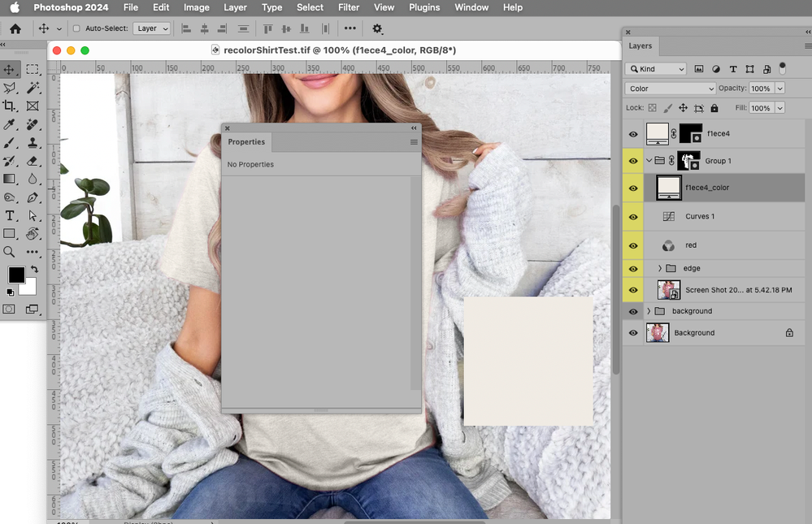This screenshot has width=812, height=524.
Task: Select the Gradient tool
Action: tap(10, 179)
